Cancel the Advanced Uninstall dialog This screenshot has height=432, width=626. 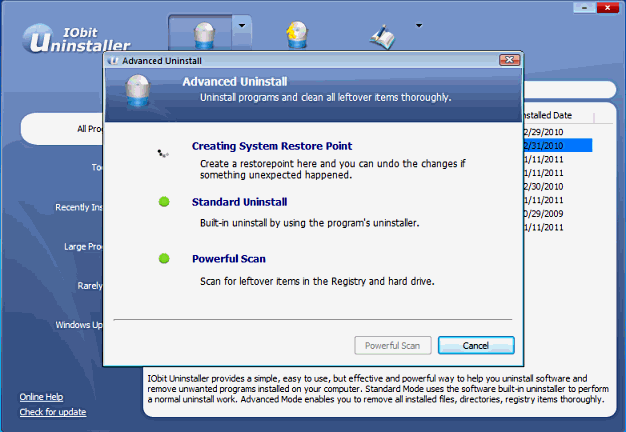pyautogui.click(x=476, y=345)
